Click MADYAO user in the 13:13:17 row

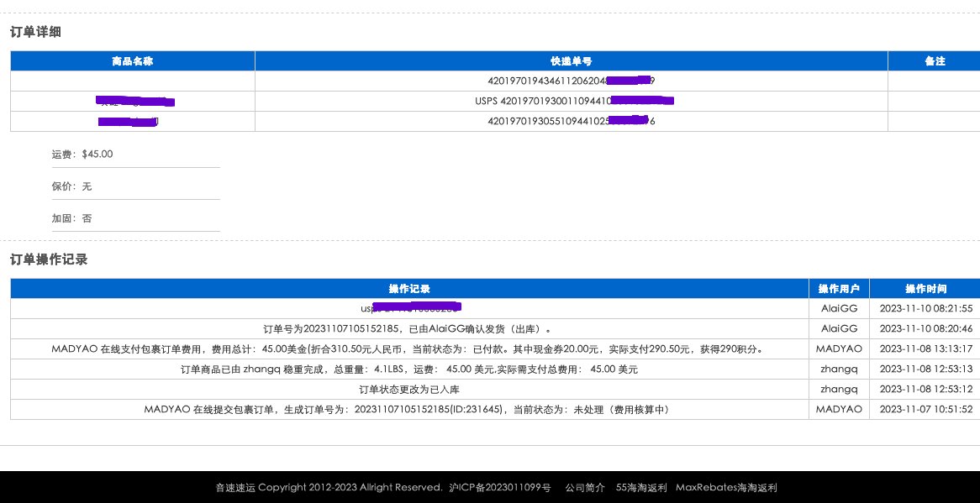[x=839, y=348]
